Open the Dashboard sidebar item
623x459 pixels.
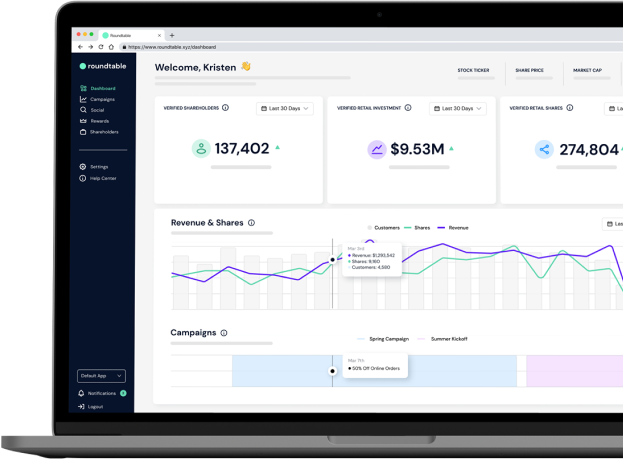98,88
